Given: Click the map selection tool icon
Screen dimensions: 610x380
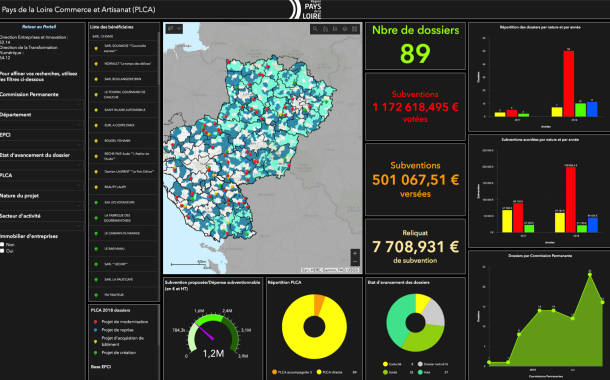Looking at the screenshot, I should pos(170,29).
